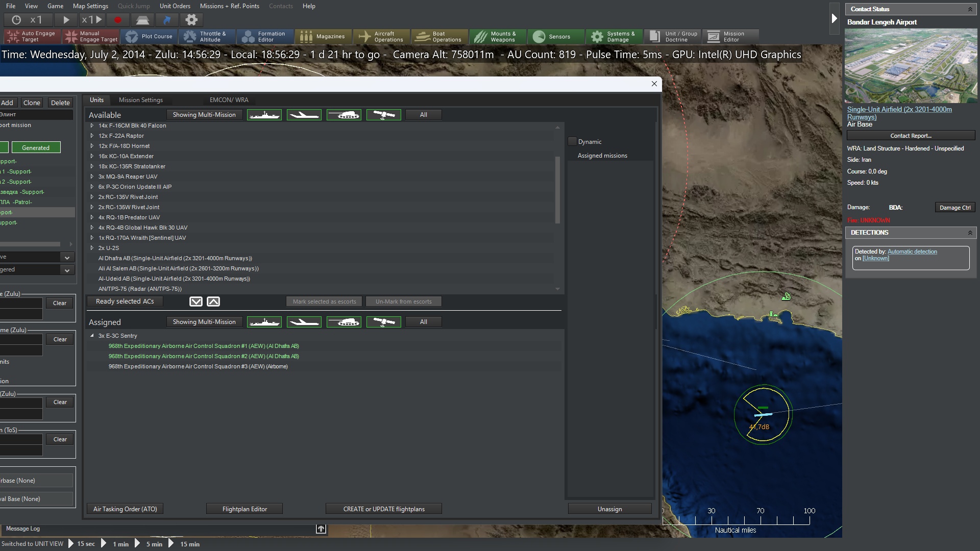This screenshot has width=980, height=551.
Task: Expand the 18x KC-135R Stratotanker group
Action: (92, 166)
